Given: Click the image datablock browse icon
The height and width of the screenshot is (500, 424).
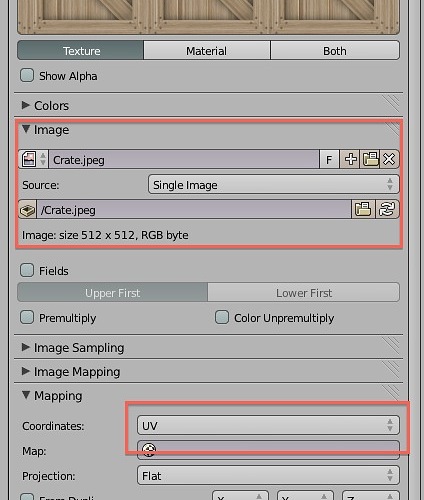Looking at the screenshot, I should click(x=33, y=159).
